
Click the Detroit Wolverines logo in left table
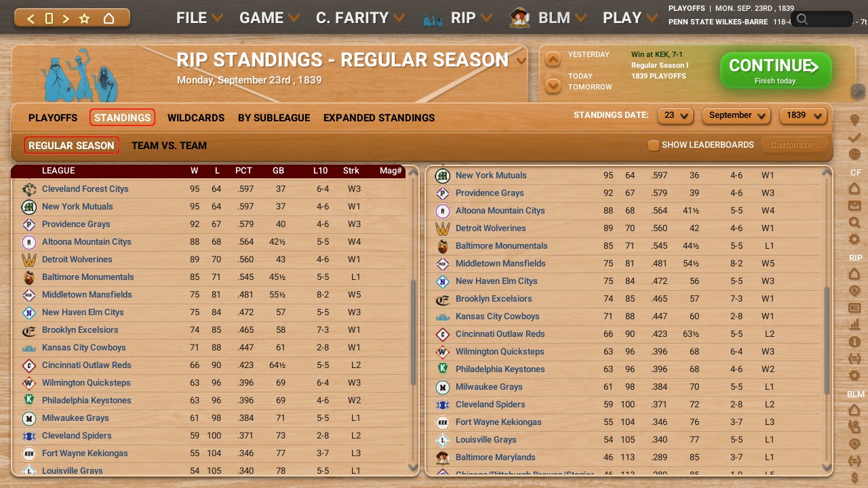(29, 260)
